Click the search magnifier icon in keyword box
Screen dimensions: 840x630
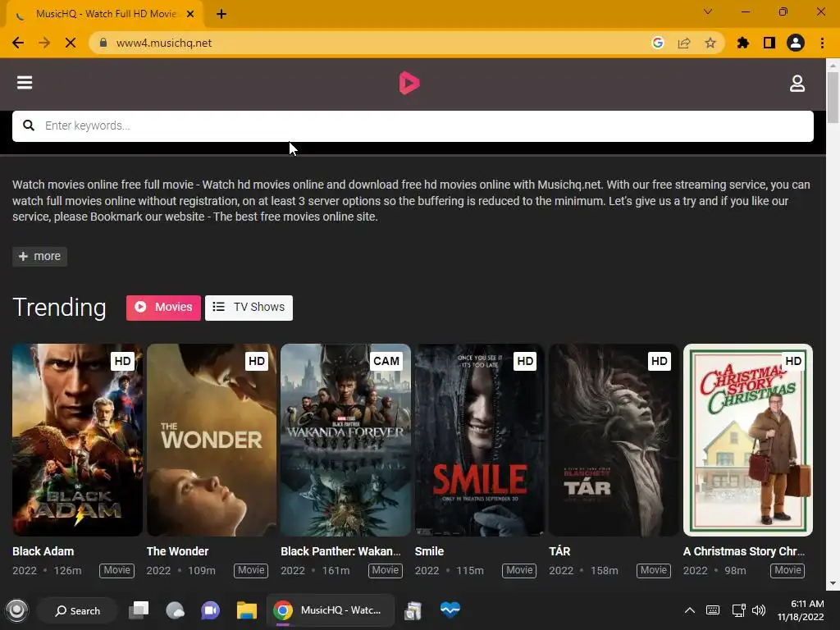click(29, 126)
